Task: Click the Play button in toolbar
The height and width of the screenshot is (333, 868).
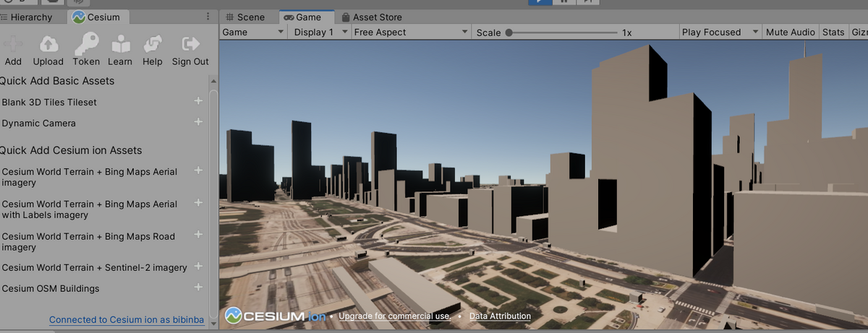Action: [x=540, y=2]
